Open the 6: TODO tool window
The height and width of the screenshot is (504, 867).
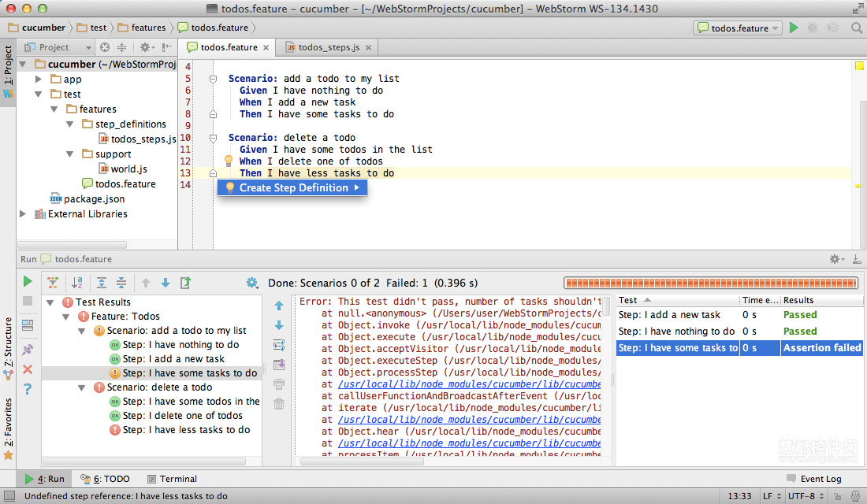(105, 479)
